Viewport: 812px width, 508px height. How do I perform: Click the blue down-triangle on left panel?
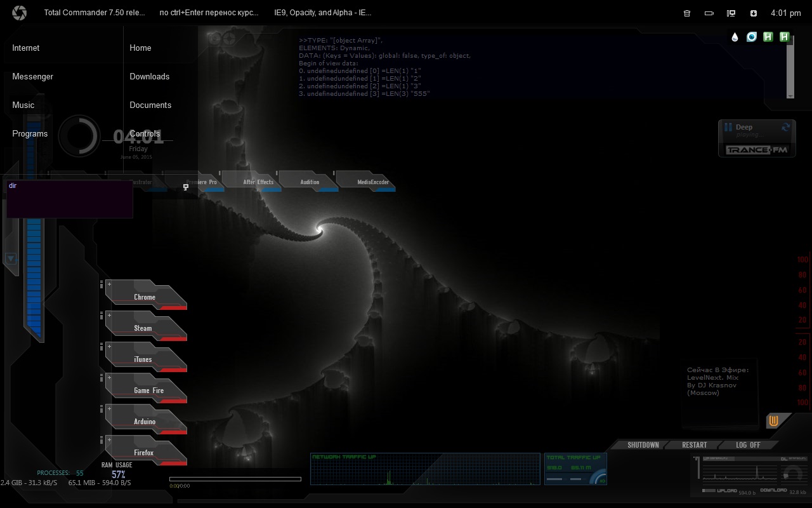tap(11, 258)
